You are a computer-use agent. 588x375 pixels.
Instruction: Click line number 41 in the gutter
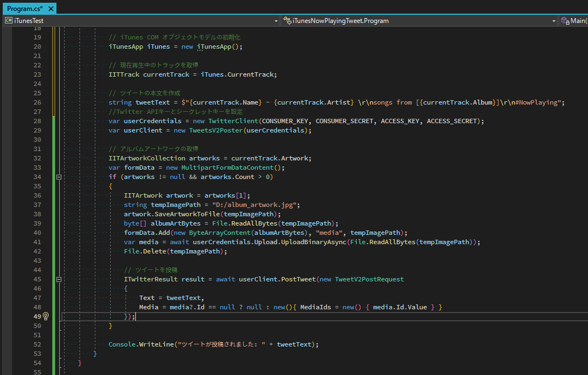(37, 242)
